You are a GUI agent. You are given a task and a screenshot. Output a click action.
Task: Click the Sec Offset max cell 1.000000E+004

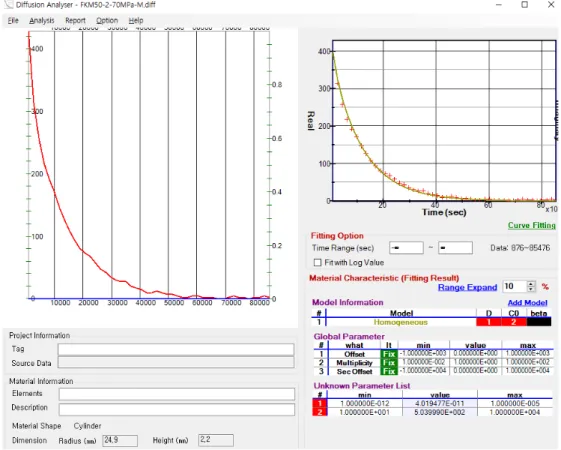tap(527, 371)
